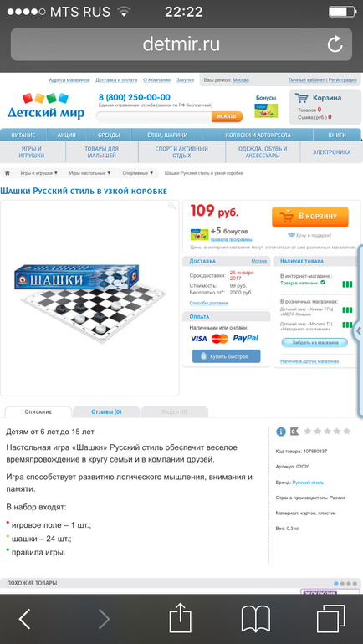Go back with Safari back arrow
The height and width of the screenshot is (644, 363).
click(24, 619)
